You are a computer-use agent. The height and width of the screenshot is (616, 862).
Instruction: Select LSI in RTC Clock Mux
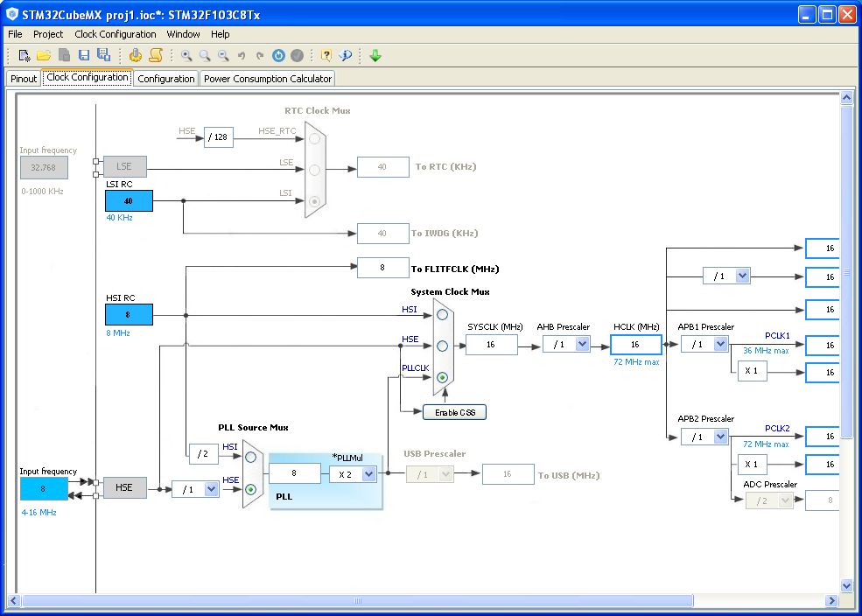tap(314, 201)
